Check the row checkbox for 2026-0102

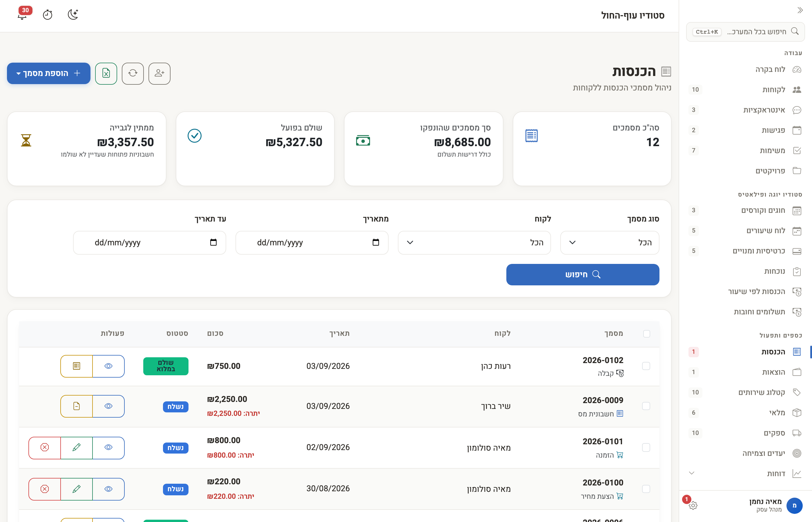(x=646, y=366)
